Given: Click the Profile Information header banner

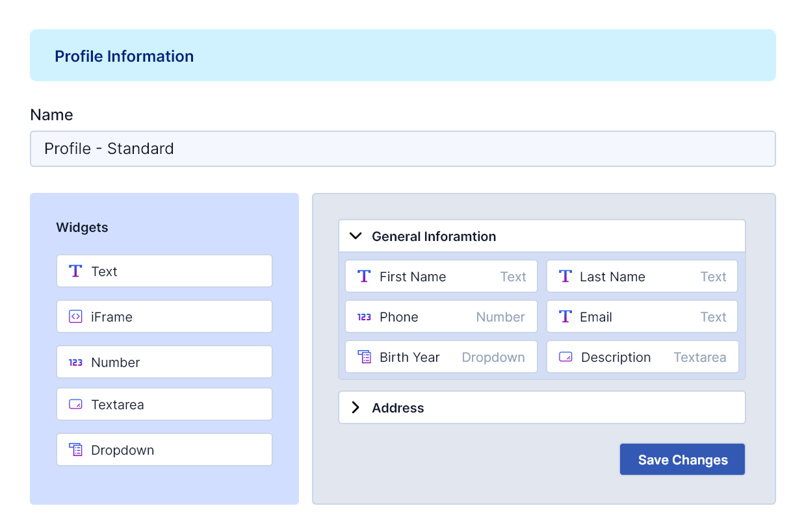Looking at the screenshot, I should (x=402, y=56).
